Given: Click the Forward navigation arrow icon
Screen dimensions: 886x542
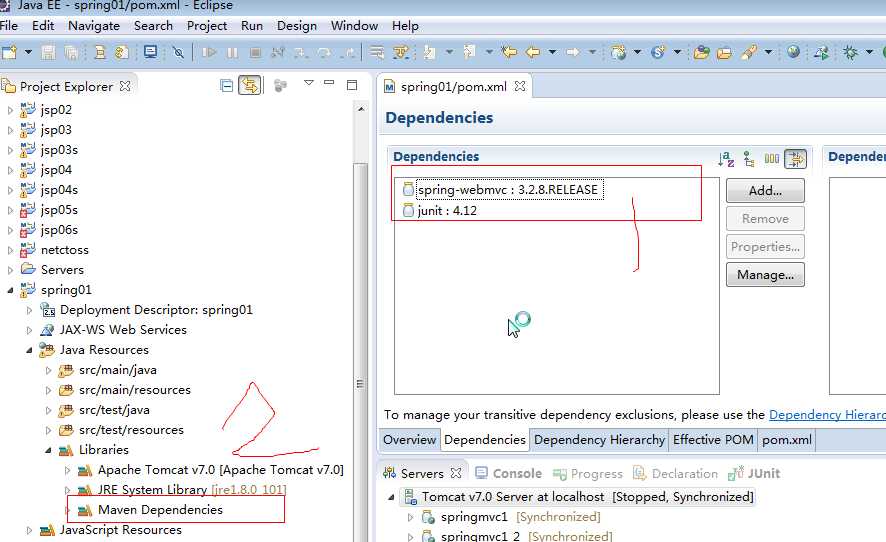Looking at the screenshot, I should [573, 53].
